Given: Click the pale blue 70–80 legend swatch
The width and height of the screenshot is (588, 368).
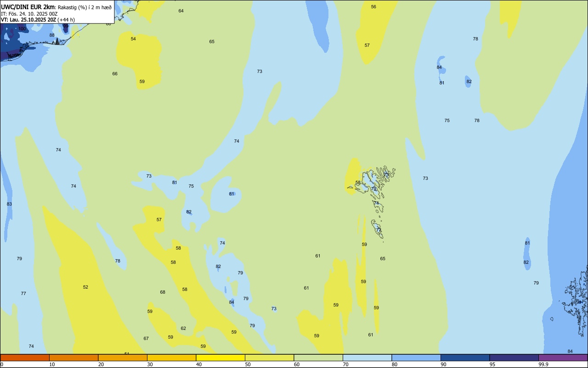Looking at the screenshot, I should tap(367, 357).
